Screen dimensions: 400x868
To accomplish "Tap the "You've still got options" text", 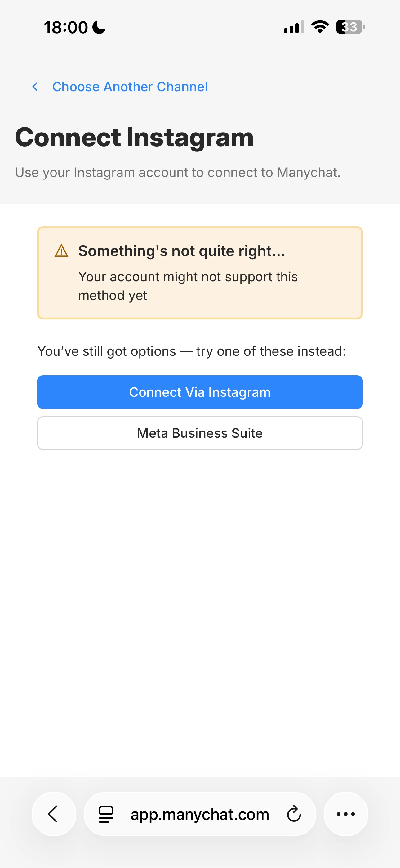I will click(x=192, y=351).
